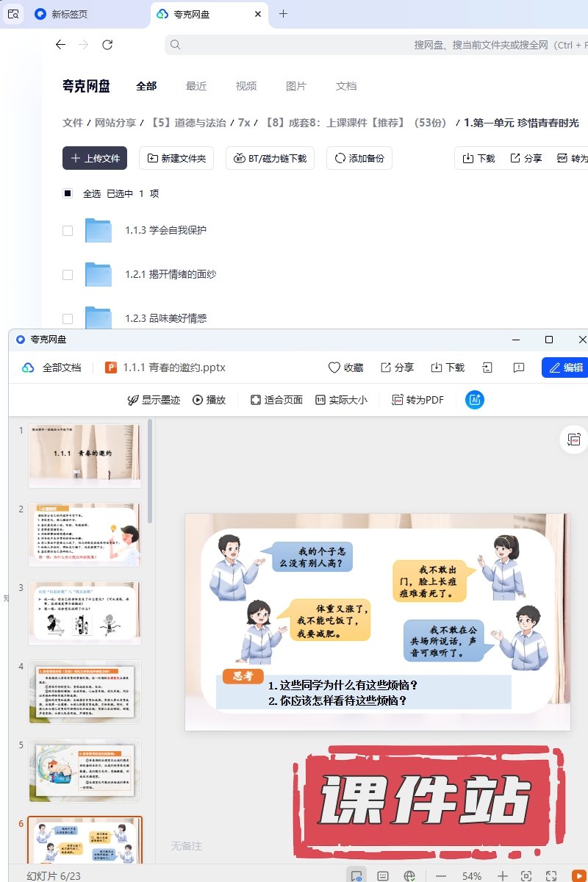The image size is (588, 882).
Task: Click the 显示墨迹 ink toggle
Action: (x=154, y=400)
